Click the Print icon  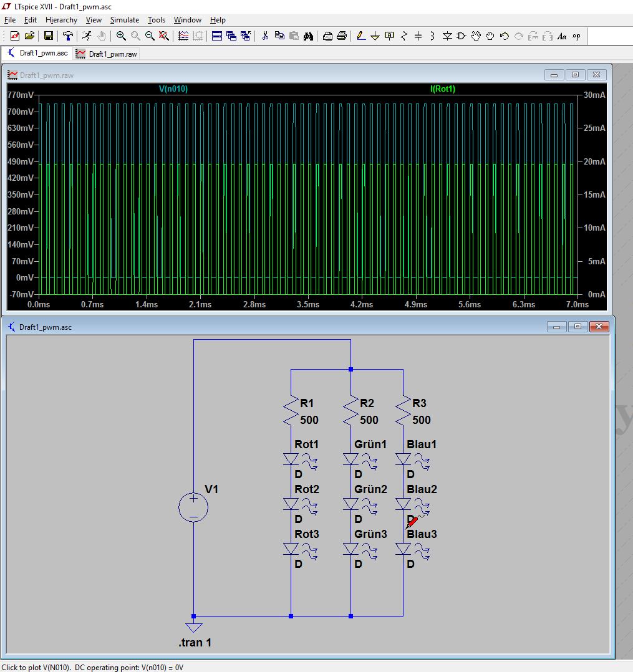342,36
